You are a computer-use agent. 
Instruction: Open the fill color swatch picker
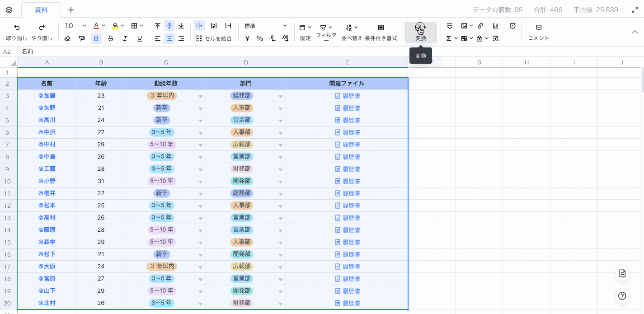pos(115,26)
